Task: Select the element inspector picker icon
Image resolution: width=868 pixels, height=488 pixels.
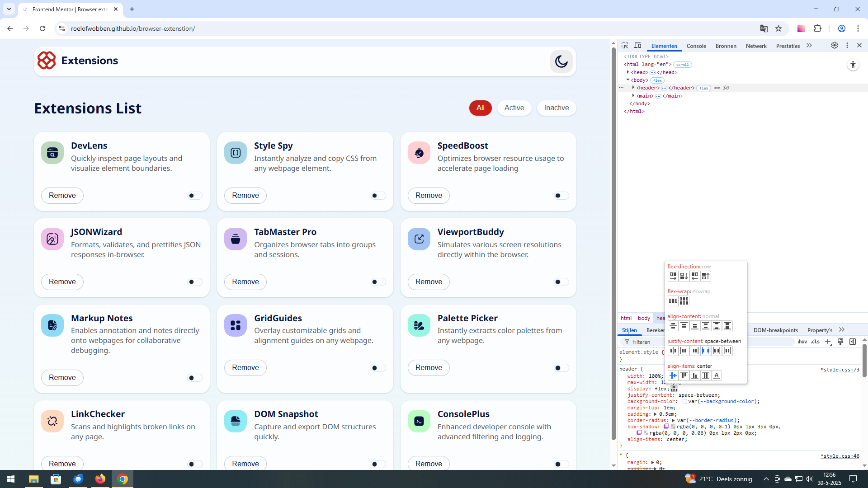Action: pos(625,46)
